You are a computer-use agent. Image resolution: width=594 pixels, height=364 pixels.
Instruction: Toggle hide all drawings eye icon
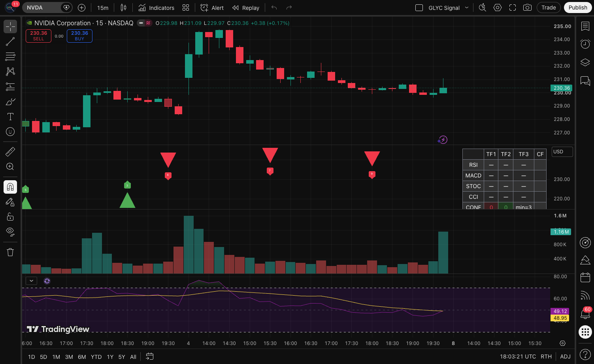[x=10, y=231]
